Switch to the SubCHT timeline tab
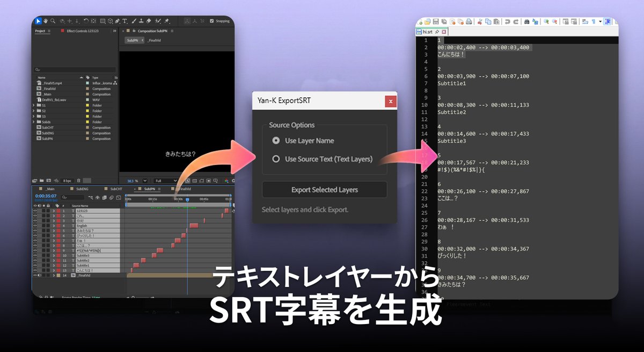Image resolution: width=644 pixels, height=352 pixels. [x=115, y=189]
